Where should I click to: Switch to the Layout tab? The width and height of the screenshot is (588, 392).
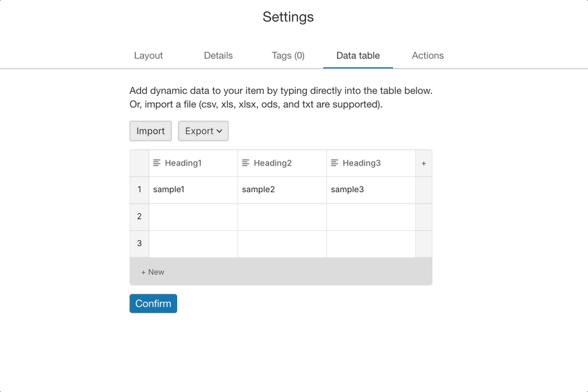pos(149,56)
